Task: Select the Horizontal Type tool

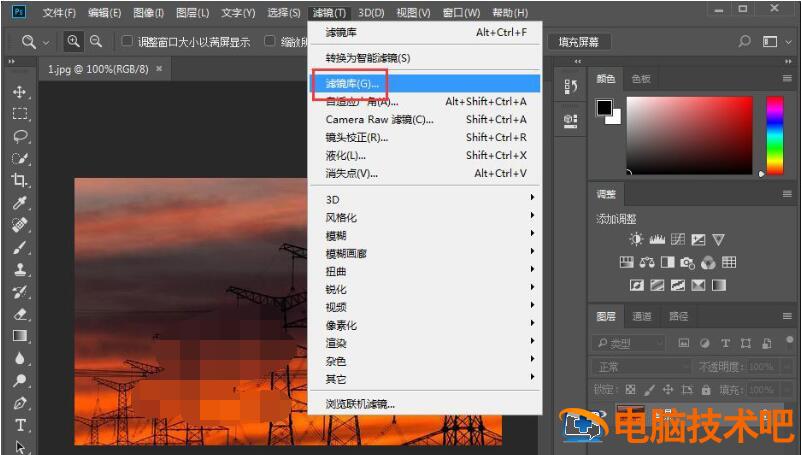Action: [20, 425]
